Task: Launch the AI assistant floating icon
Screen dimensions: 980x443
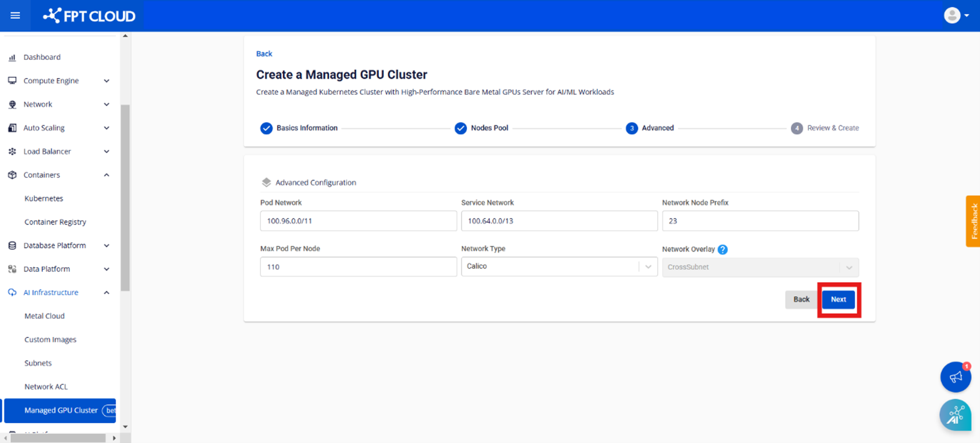Action: 955,415
